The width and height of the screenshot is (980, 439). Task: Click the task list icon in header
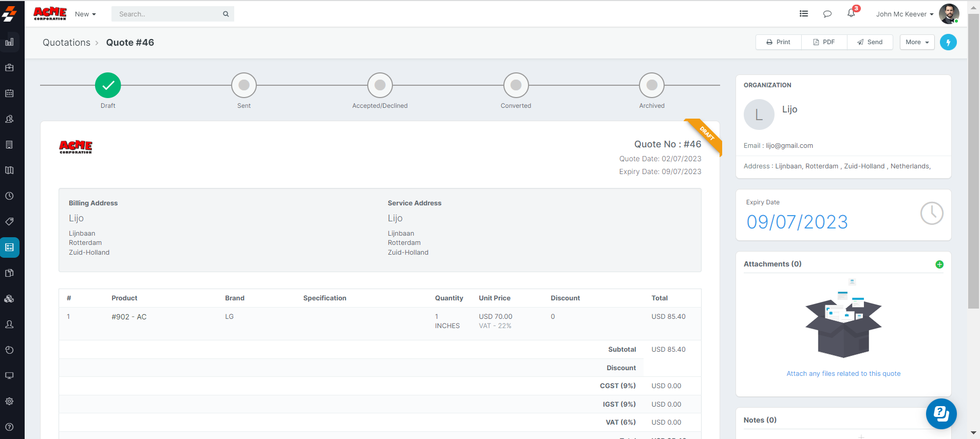pyautogui.click(x=804, y=14)
